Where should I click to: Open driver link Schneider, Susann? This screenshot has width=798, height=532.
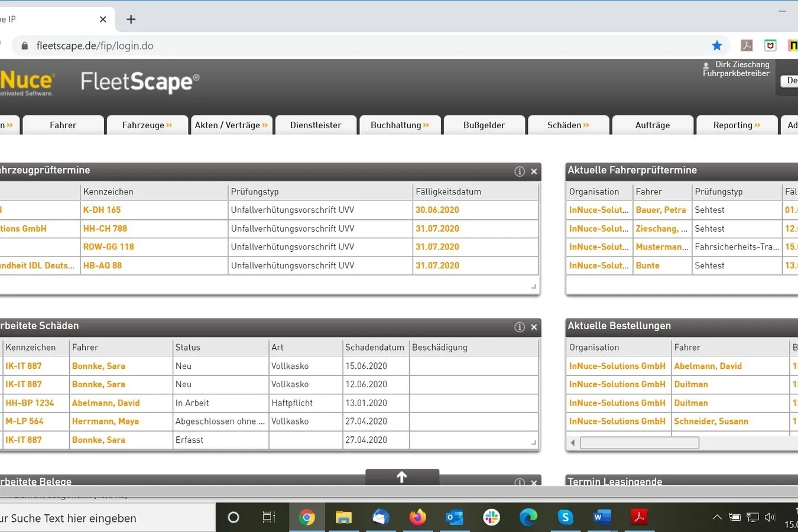pos(711,421)
